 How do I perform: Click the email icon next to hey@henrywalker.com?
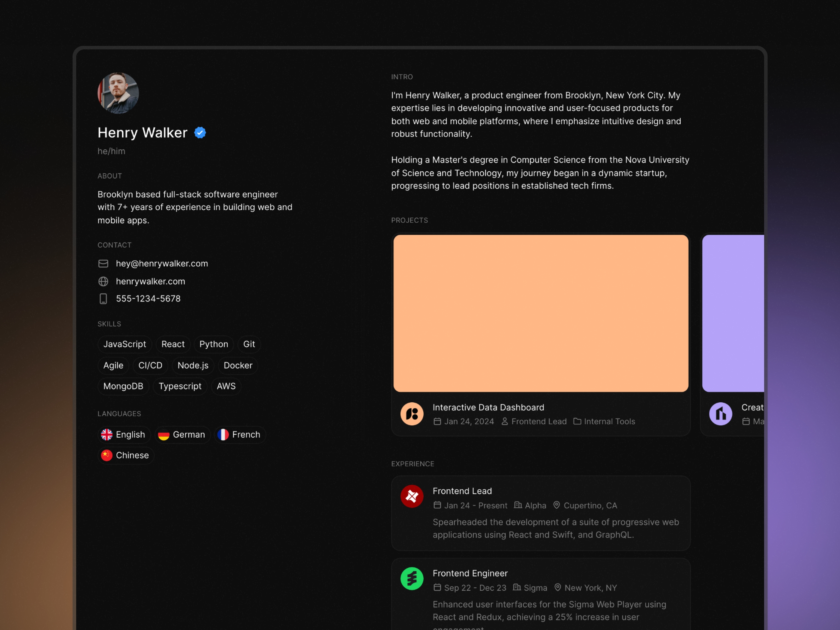(104, 263)
